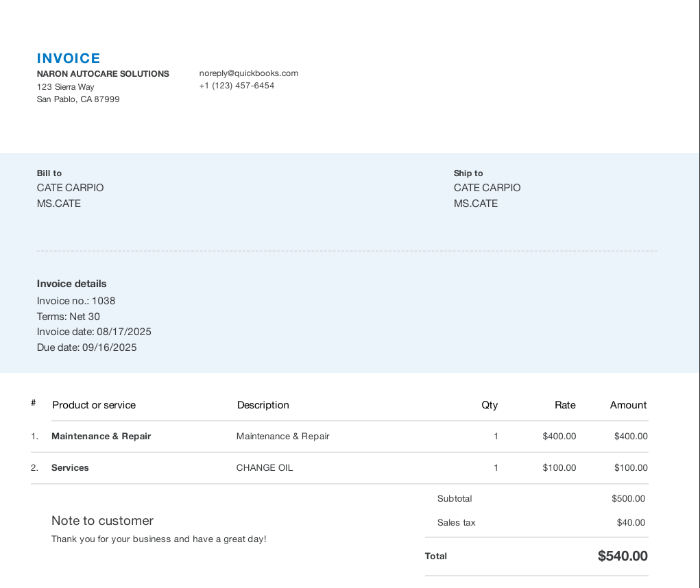Click the Invoice date 08/17/2025 line
The width and height of the screenshot is (700, 588).
(94, 332)
